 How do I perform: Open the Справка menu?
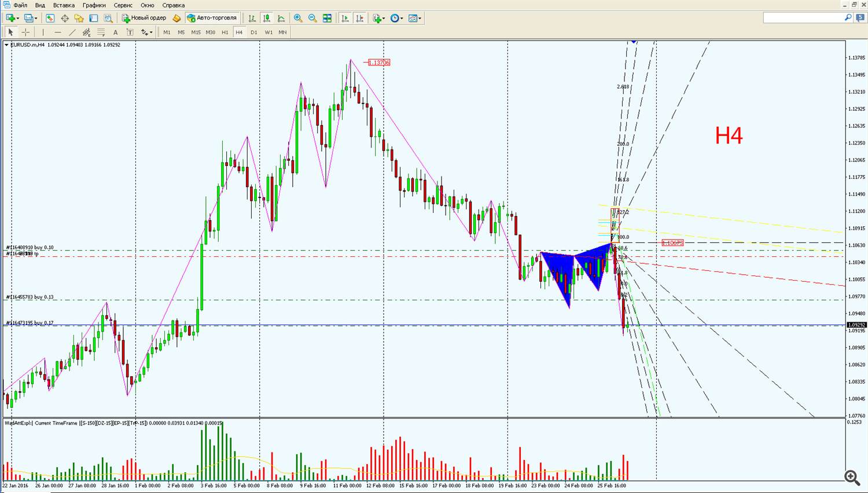(x=174, y=5)
